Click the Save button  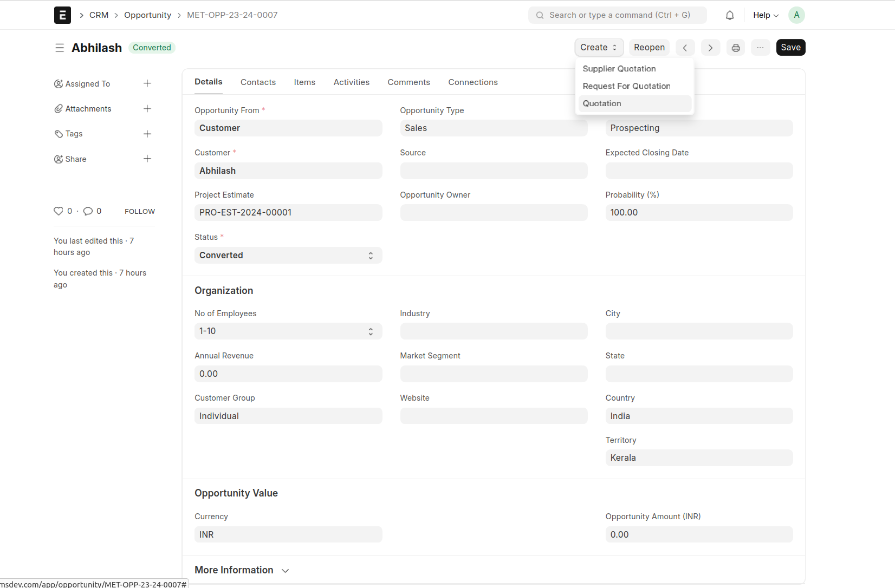pyautogui.click(x=790, y=48)
